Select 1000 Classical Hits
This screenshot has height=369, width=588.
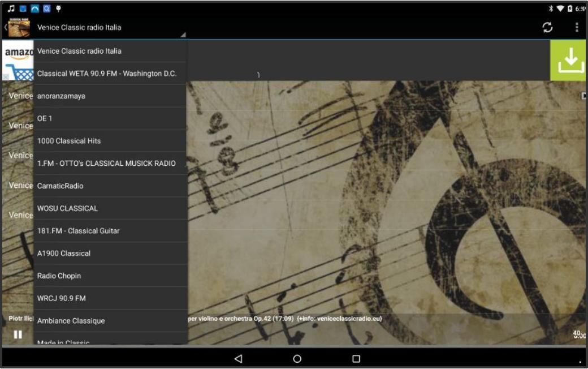pyautogui.click(x=110, y=141)
